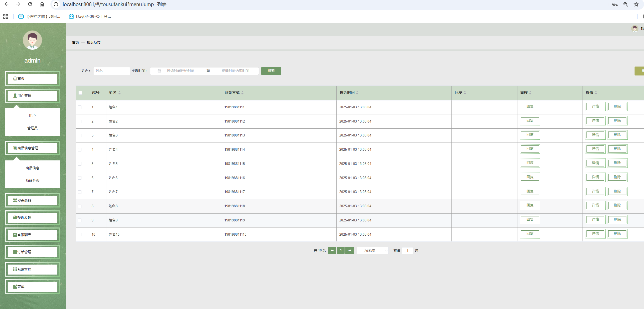This screenshot has width=644, height=309.
Task: Open browser zoom magnifier icon
Action: 625,4
